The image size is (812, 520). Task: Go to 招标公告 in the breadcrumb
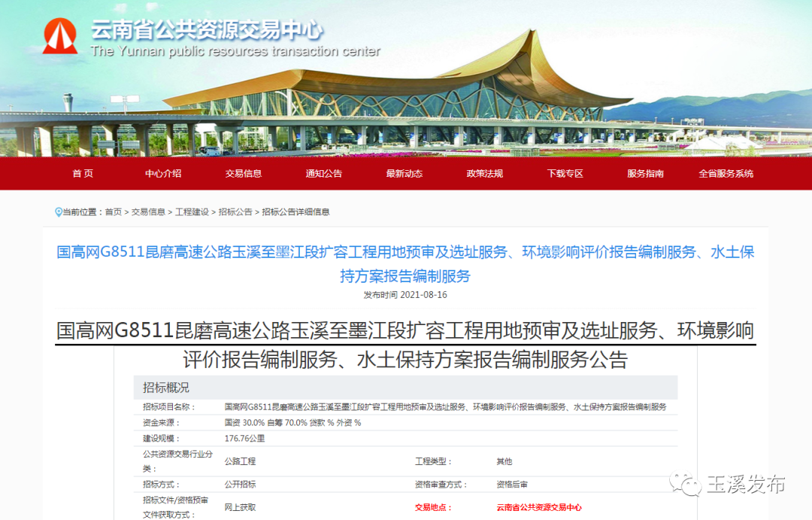235,211
